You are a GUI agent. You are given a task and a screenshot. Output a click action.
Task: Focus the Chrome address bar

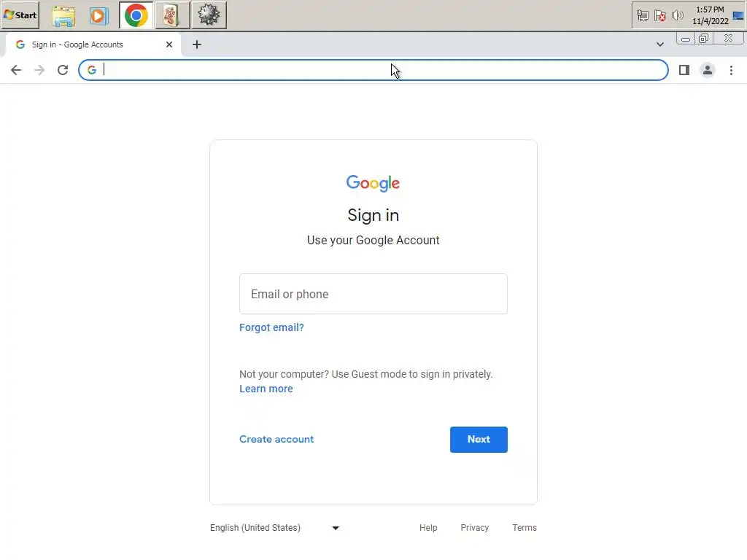[x=373, y=70]
